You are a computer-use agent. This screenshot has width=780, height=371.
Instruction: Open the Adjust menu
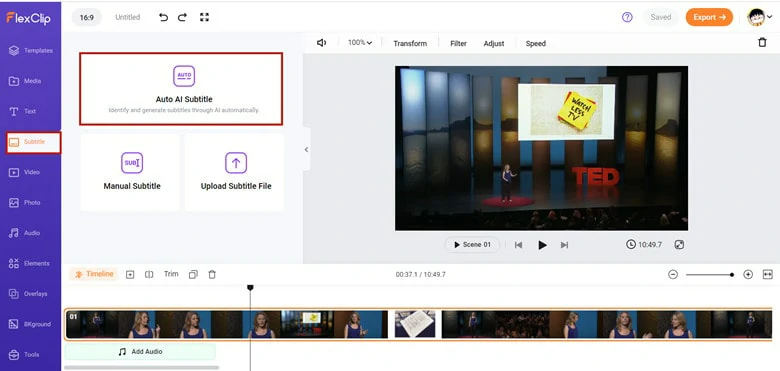pyautogui.click(x=493, y=44)
